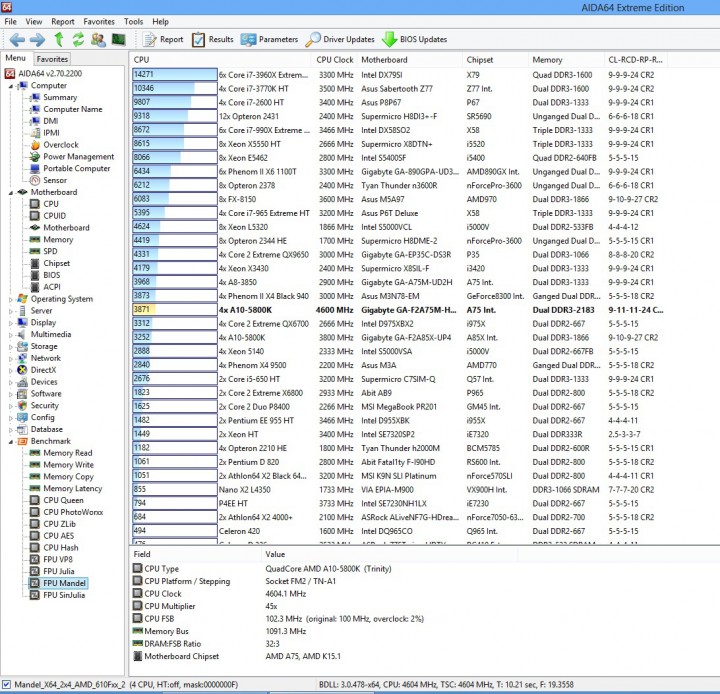720x694 pixels.
Task: Open the Report toolbar button
Action: [163, 39]
